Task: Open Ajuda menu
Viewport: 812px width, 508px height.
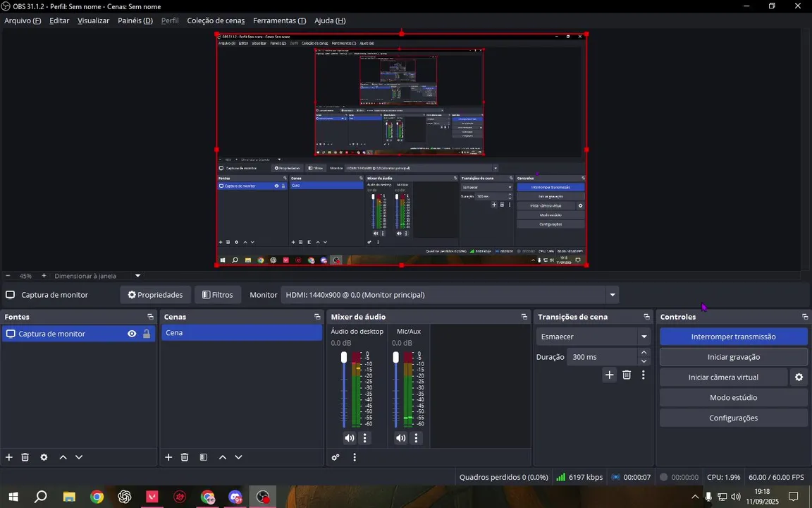Action: [x=330, y=20]
